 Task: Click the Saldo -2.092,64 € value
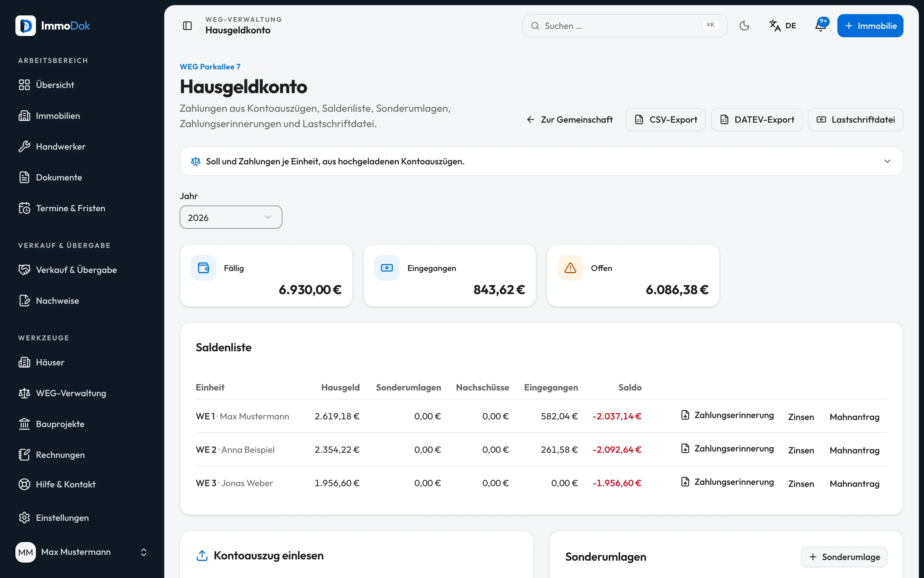point(617,450)
